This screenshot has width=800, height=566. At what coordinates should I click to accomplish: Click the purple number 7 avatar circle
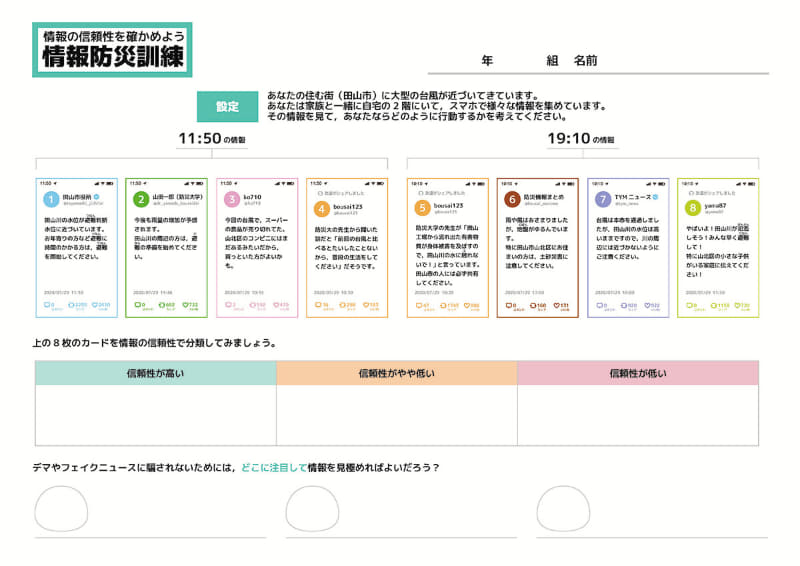[603, 199]
